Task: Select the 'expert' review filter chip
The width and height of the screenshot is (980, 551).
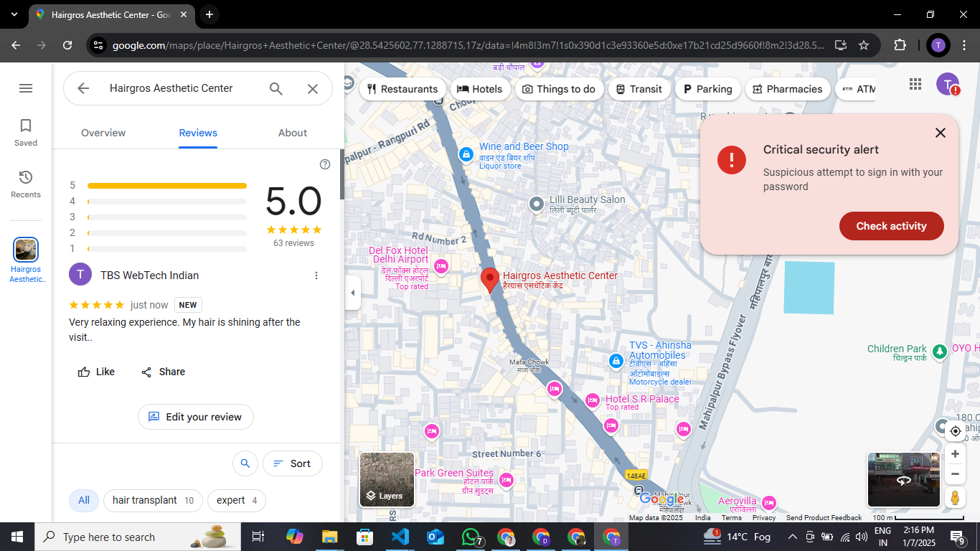Action: [237, 500]
